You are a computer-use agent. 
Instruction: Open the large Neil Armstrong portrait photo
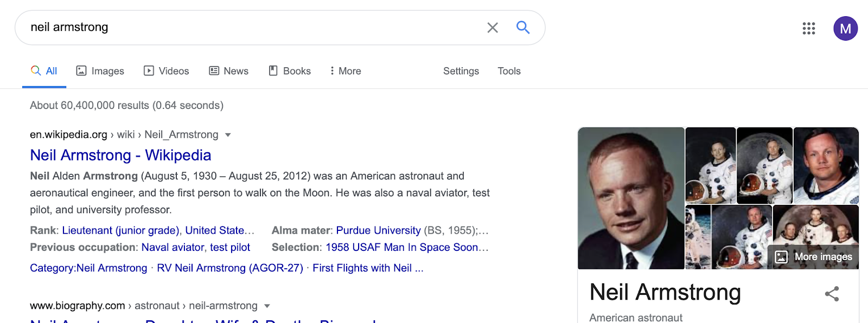click(631, 198)
